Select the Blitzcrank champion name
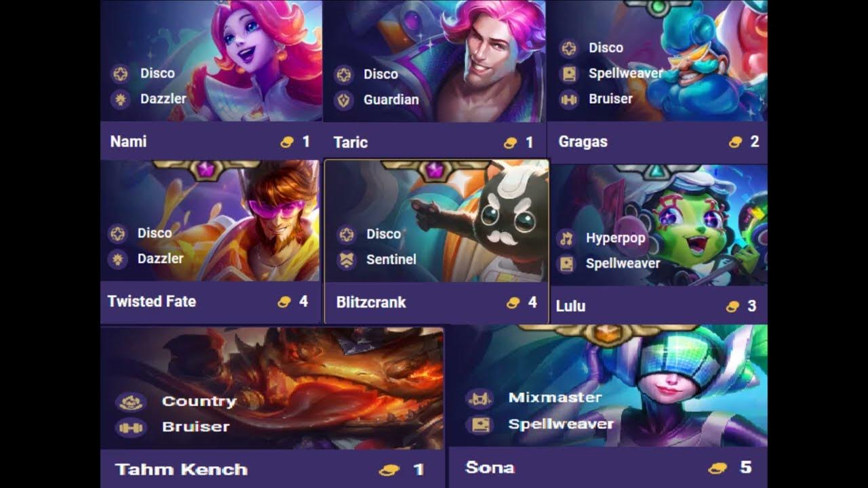The height and width of the screenshot is (488, 868). pyautogui.click(x=371, y=302)
